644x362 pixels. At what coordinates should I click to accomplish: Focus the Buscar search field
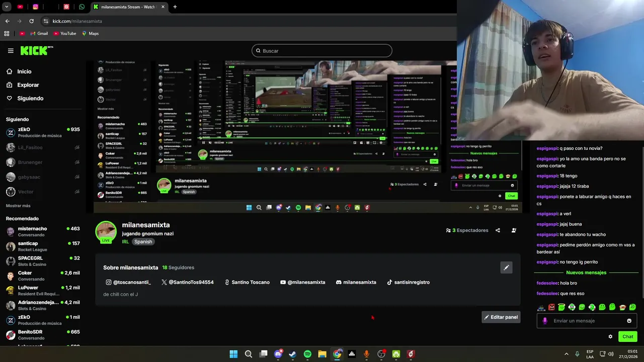[x=322, y=51]
